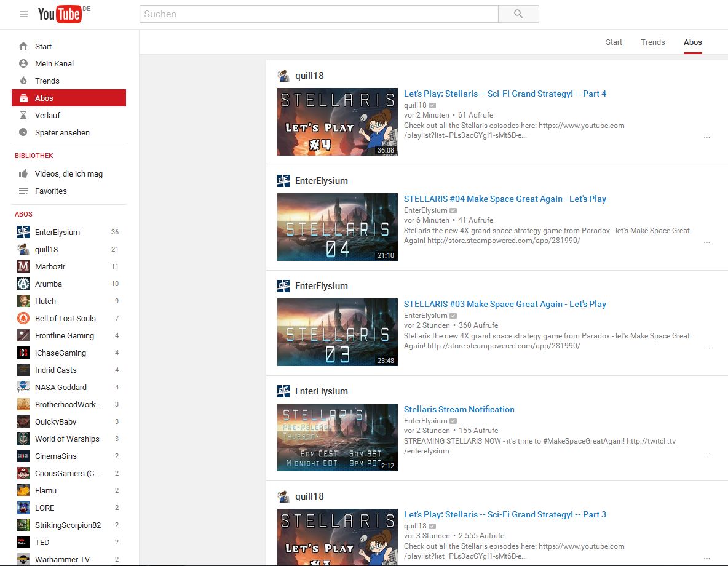
Task: Open EnterElysium channel in sidebar
Action: [x=69, y=232]
